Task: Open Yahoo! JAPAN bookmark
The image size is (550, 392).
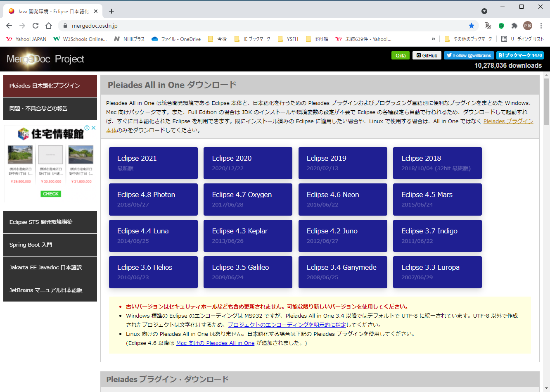Action: [x=26, y=39]
